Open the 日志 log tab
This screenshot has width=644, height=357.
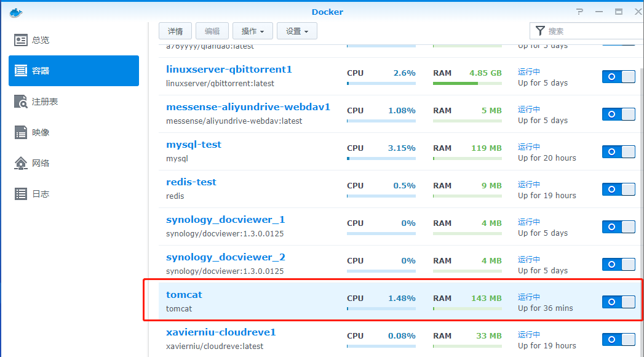click(x=74, y=194)
